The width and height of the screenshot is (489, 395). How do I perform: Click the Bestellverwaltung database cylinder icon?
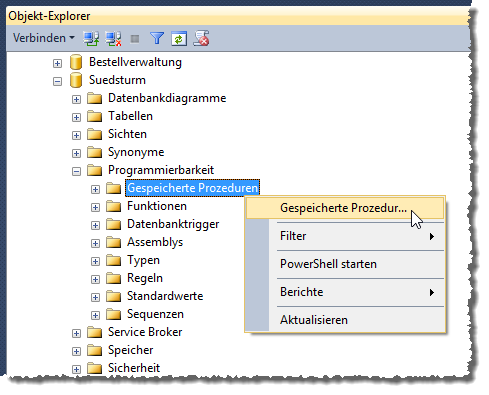click(76, 62)
